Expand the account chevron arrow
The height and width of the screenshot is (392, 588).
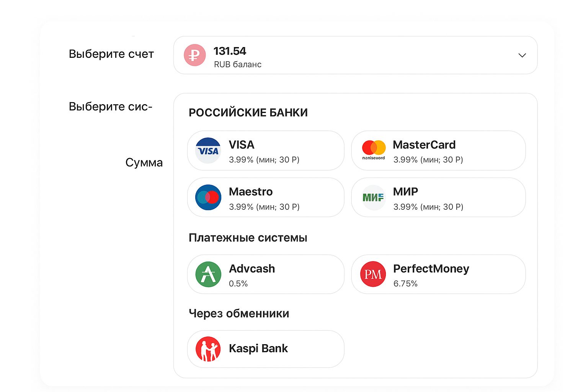[522, 56]
